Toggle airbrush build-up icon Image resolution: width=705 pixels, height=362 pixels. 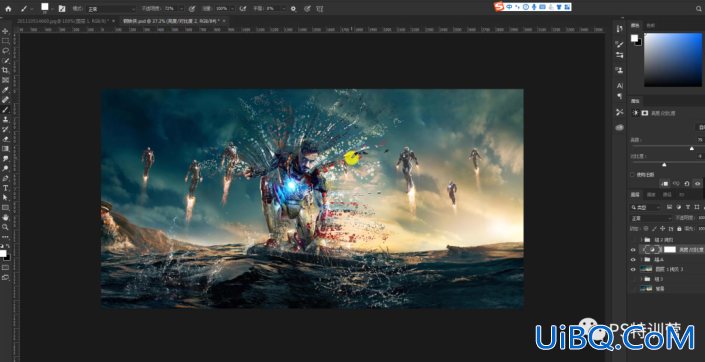243,9
